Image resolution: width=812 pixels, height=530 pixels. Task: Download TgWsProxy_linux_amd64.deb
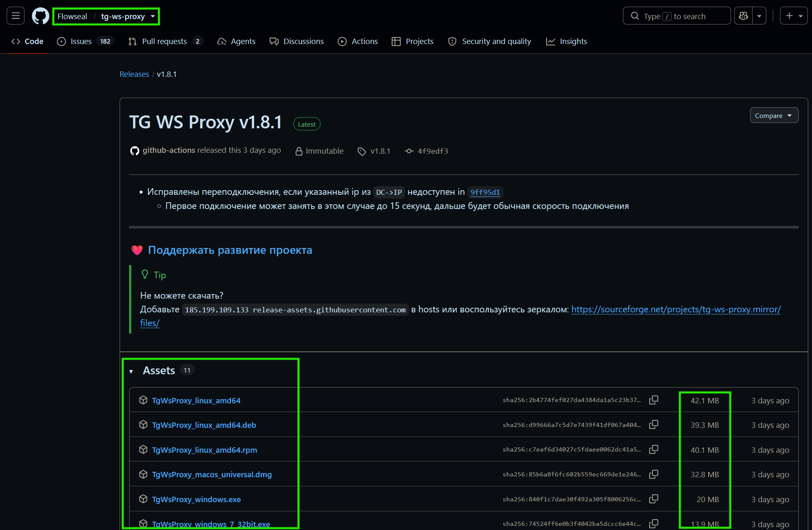[x=204, y=425]
